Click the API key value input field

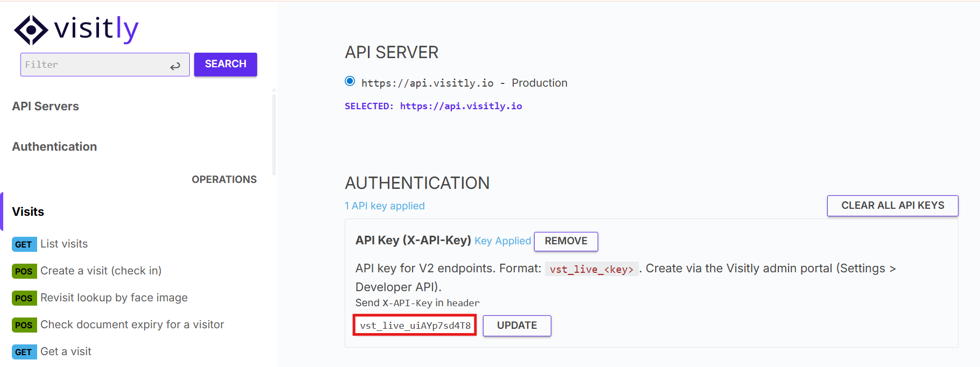click(x=415, y=326)
